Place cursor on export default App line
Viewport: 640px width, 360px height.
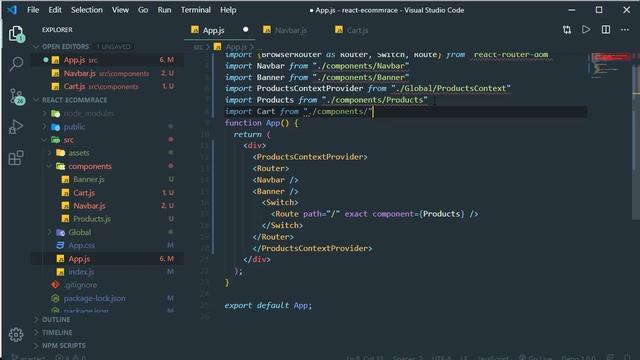coord(268,305)
